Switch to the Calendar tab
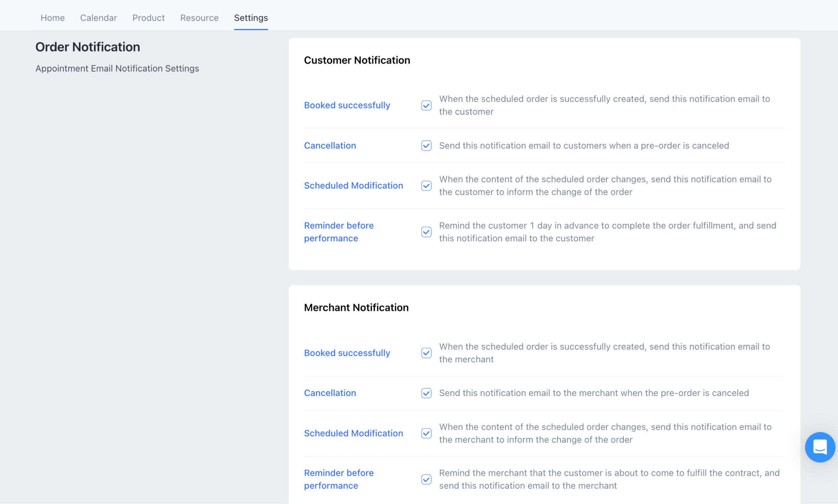Viewport: 838px width, 504px height. (99, 18)
